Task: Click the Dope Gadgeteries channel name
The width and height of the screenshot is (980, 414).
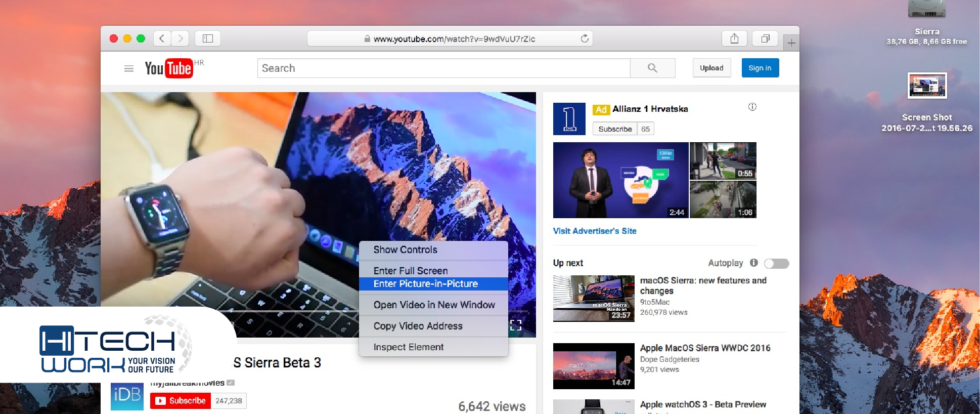Action: 670,359
